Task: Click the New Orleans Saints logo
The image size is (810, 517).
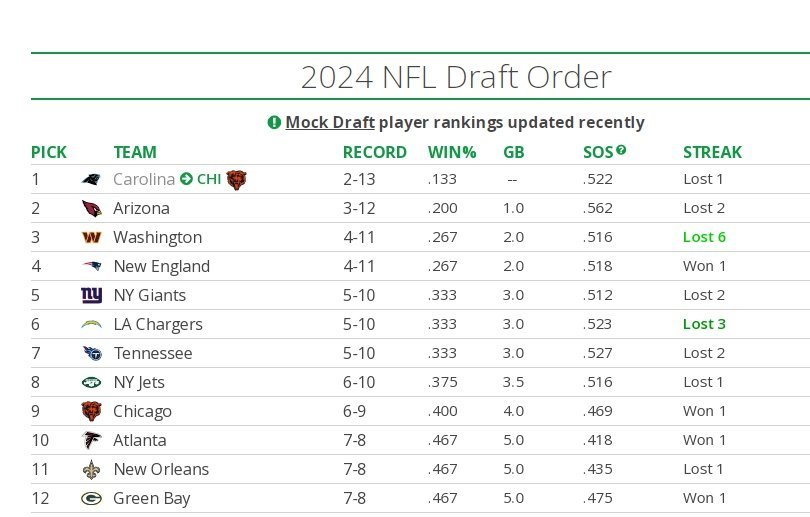Action: point(92,470)
